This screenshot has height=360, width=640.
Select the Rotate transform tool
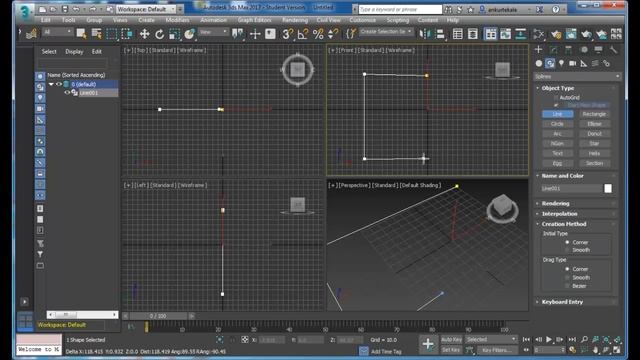click(x=160, y=34)
